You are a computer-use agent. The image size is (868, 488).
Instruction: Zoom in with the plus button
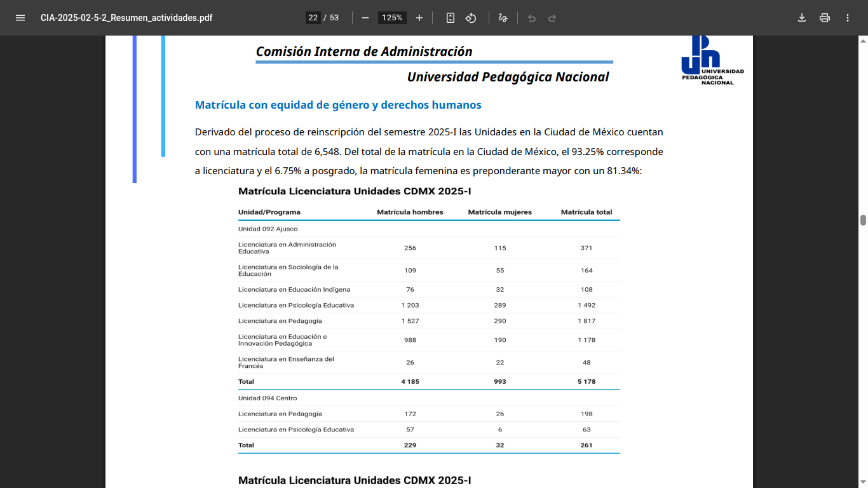tap(419, 18)
